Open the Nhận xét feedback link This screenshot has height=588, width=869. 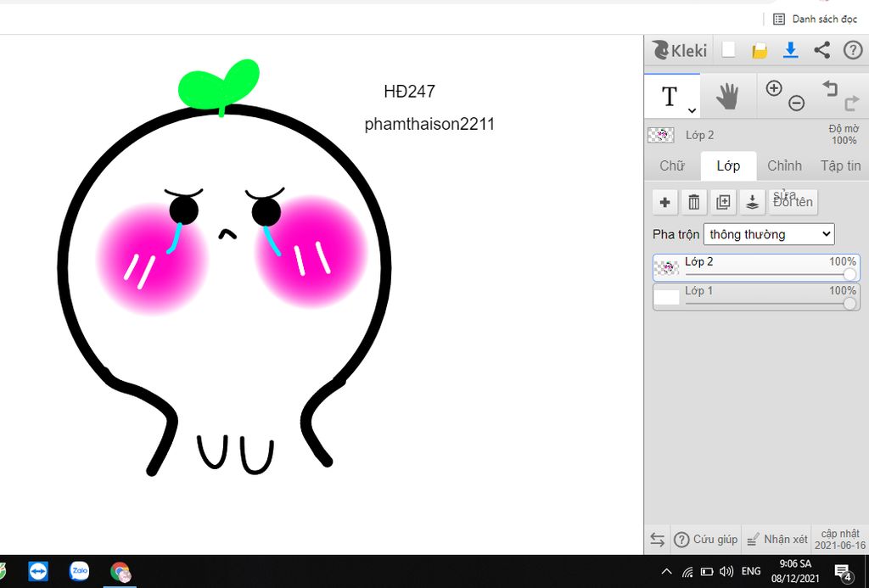point(777,540)
